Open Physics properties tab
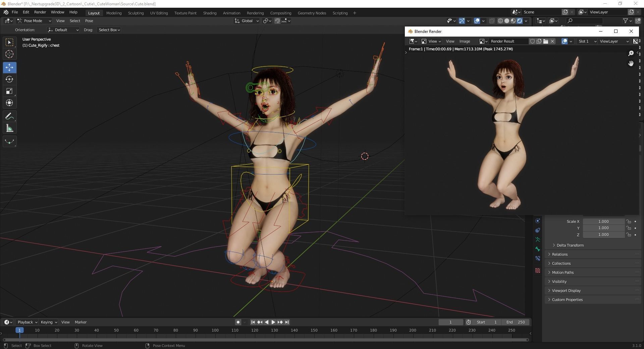644x349 pixels. click(538, 221)
